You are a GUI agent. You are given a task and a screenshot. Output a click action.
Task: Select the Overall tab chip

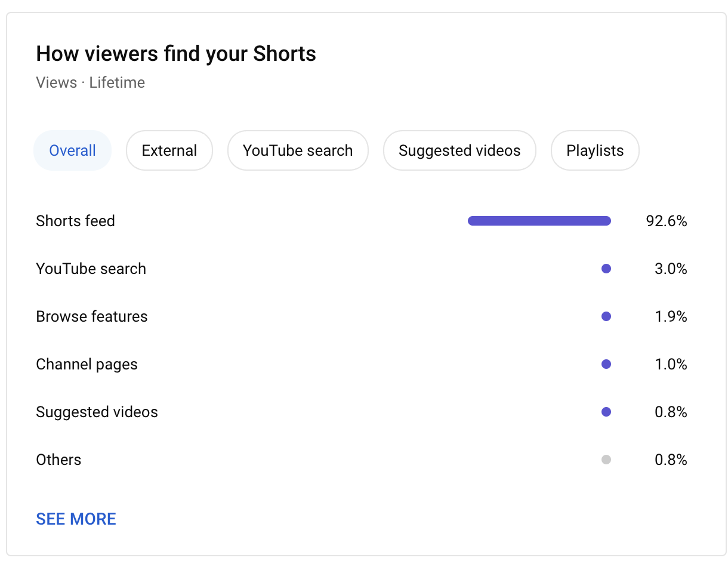pyautogui.click(x=73, y=150)
